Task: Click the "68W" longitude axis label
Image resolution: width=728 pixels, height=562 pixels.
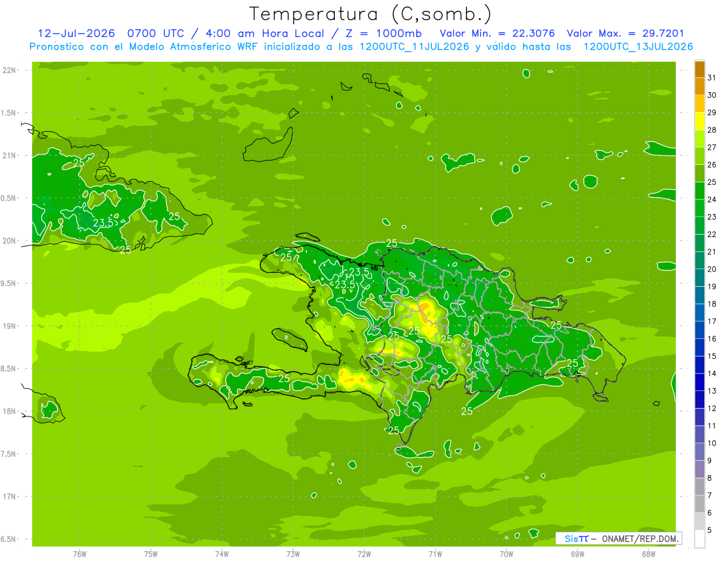Action: click(x=649, y=554)
